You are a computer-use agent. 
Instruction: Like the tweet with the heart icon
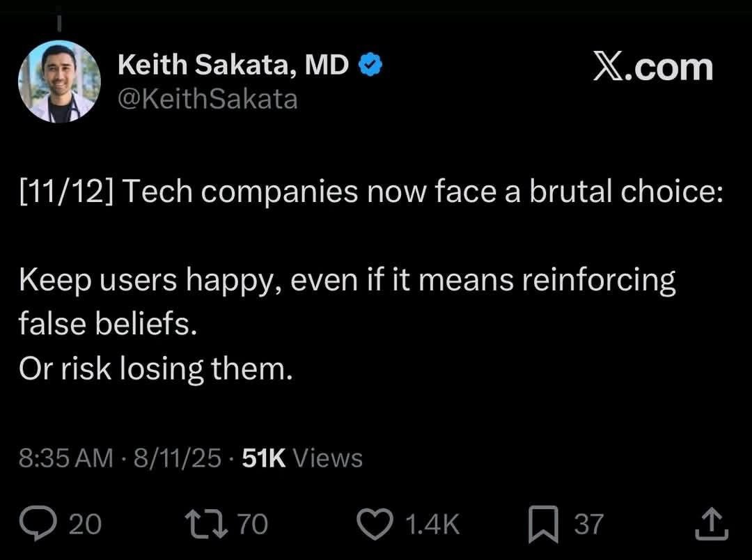click(x=379, y=524)
